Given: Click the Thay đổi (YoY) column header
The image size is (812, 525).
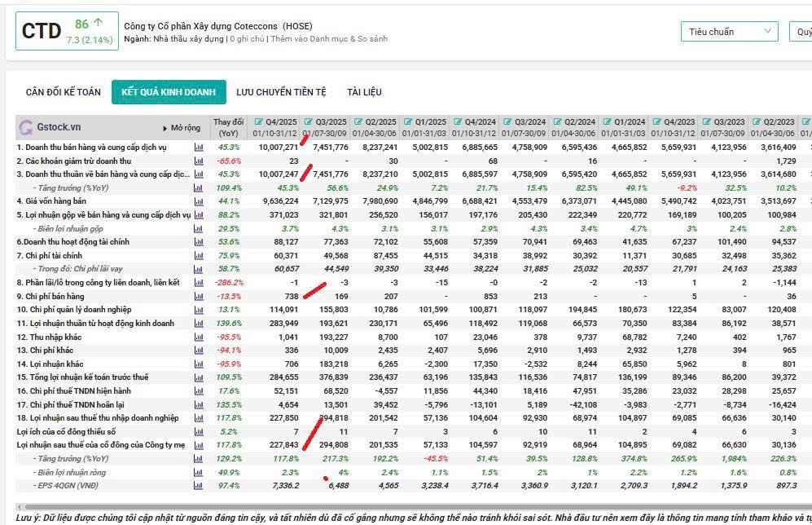Looking at the screenshot, I should [x=228, y=127].
